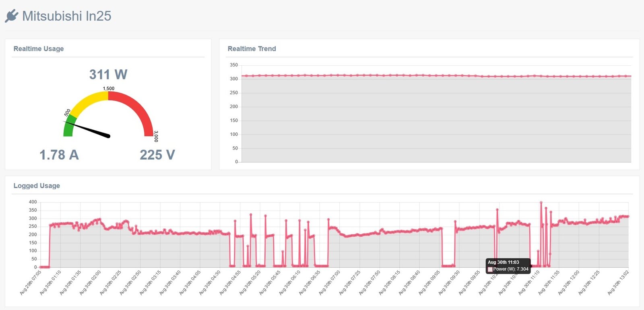The image size is (644, 310).
Task: Click the Aug 30th 07:50 time label
Action: point(369,283)
